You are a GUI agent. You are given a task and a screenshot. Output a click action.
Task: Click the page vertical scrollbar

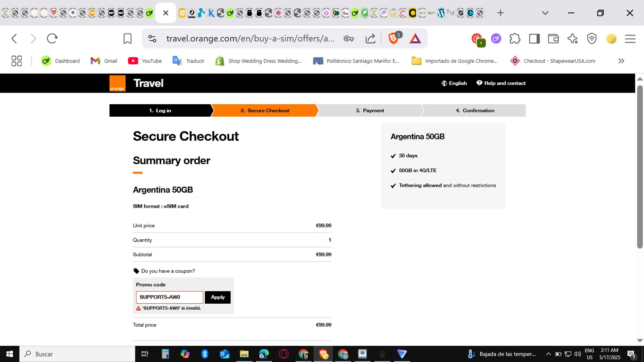point(640,167)
